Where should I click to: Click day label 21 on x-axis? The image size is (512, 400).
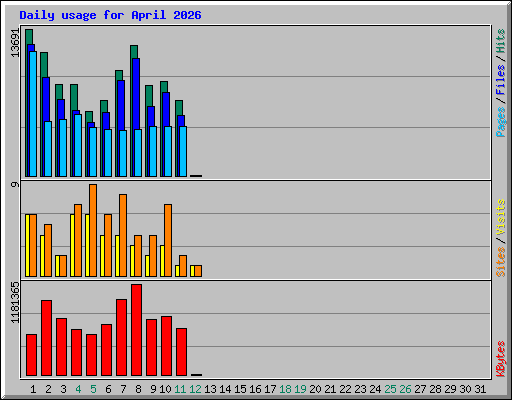[330, 389]
